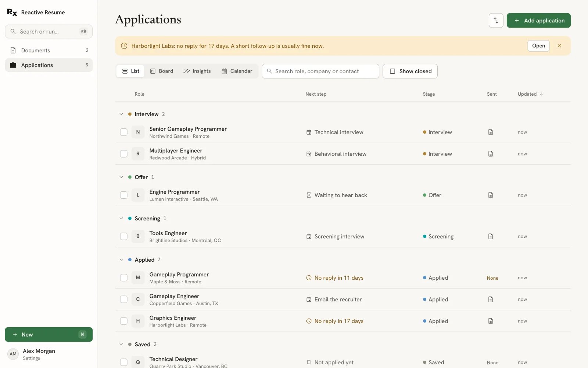Click None in Sent column for Gameplay Programmer
The height and width of the screenshot is (368, 588).
pyautogui.click(x=492, y=278)
